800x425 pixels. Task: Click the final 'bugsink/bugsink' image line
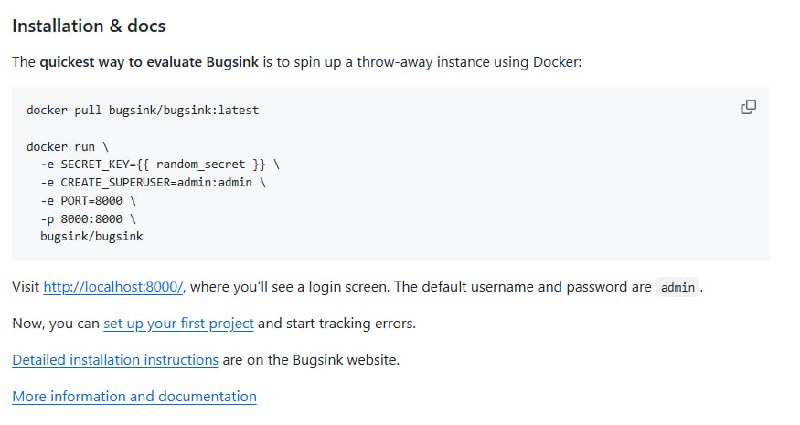[92, 236]
